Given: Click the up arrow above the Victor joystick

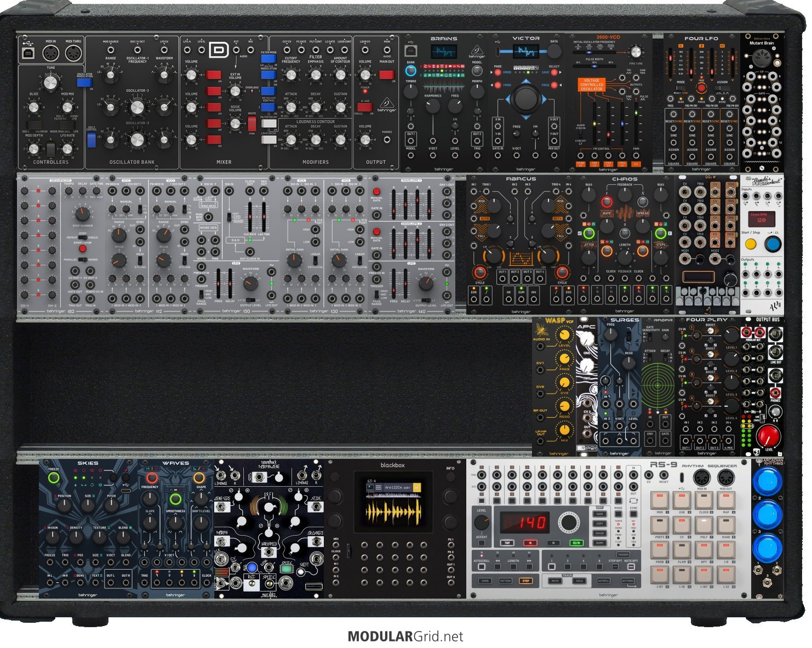Looking at the screenshot, I should pyautogui.click(x=526, y=81).
